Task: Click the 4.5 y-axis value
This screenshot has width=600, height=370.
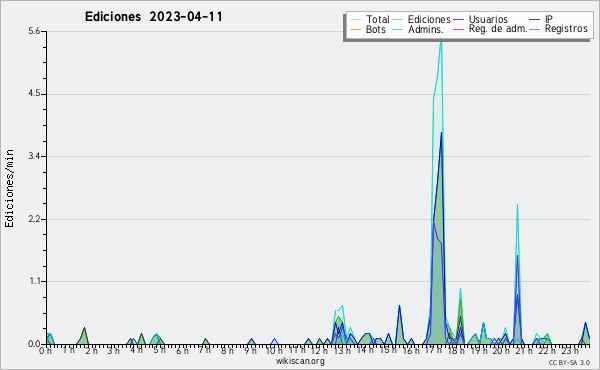Action: tap(34, 94)
